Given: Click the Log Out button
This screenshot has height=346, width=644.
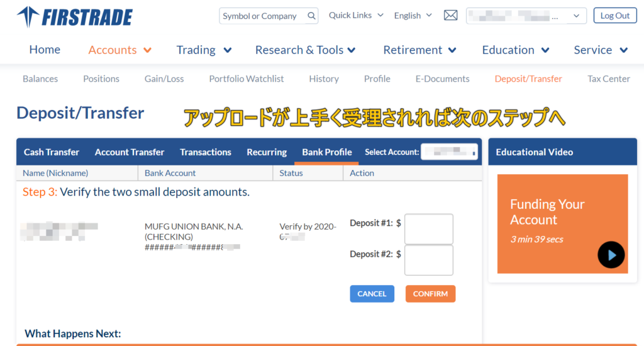Looking at the screenshot, I should pyautogui.click(x=615, y=16).
